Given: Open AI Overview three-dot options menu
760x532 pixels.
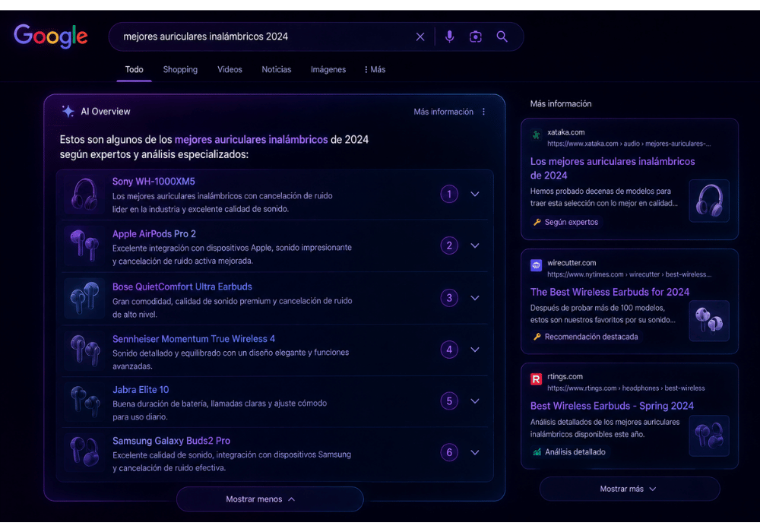Looking at the screenshot, I should point(483,112).
